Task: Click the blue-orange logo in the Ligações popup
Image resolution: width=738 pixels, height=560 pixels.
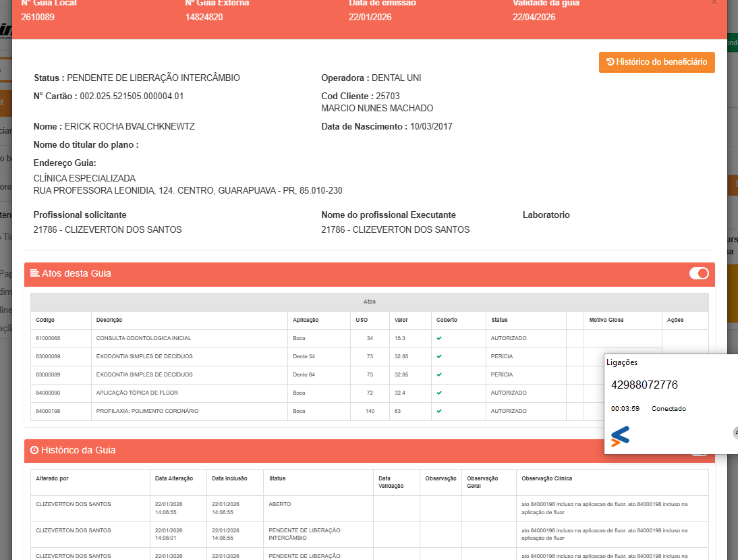Action: pyautogui.click(x=620, y=437)
